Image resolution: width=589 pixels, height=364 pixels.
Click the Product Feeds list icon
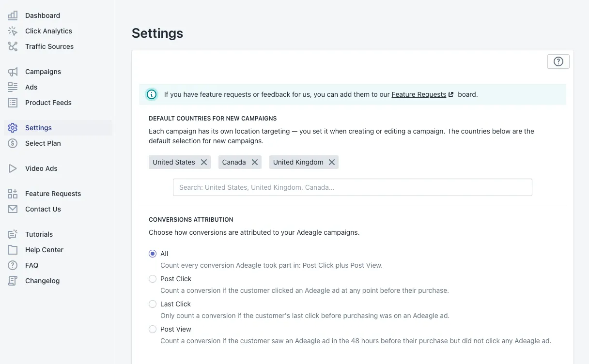click(x=13, y=103)
